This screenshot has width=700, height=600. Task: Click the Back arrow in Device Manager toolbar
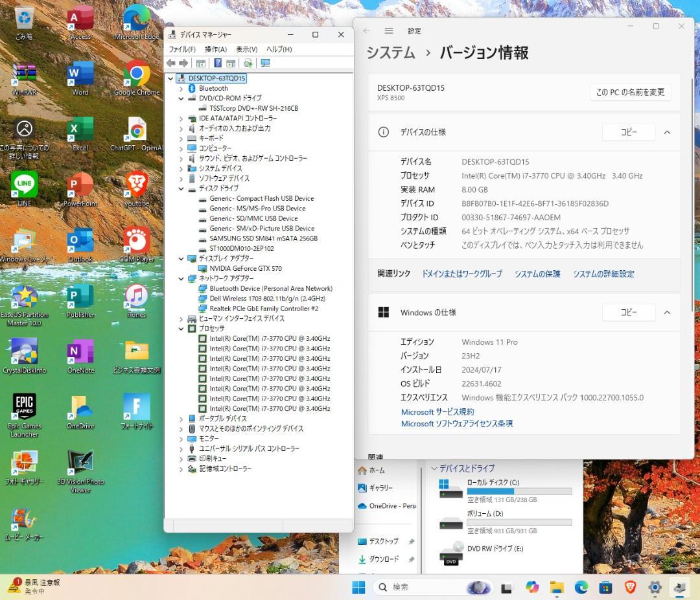[171, 63]
